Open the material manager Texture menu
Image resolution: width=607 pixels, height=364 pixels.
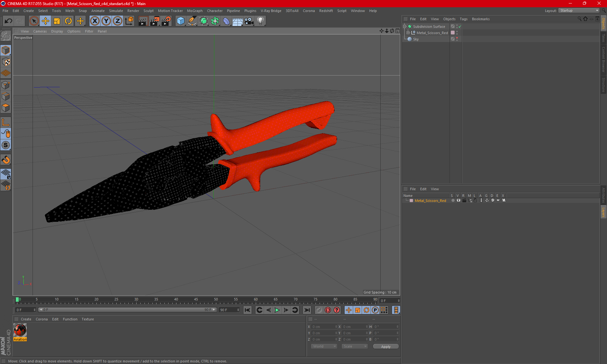click(x=88, y=319)
